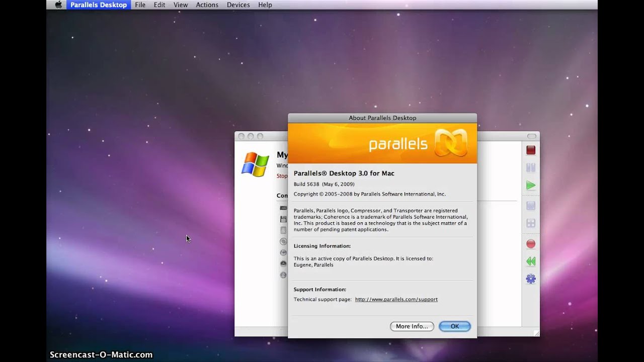Click the More Info... button
The image size is (644, 362).
click(x=412, y=326)
